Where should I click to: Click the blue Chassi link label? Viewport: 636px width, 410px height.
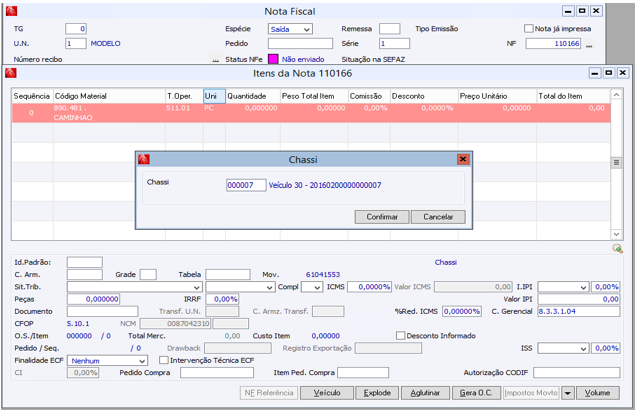446,262
